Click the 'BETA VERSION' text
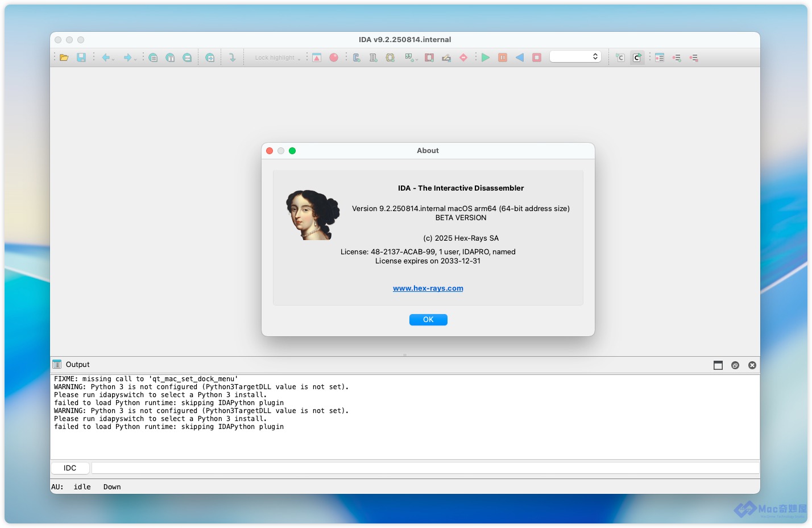This screenshot has width=812, height=528. [x=461, y=218]
